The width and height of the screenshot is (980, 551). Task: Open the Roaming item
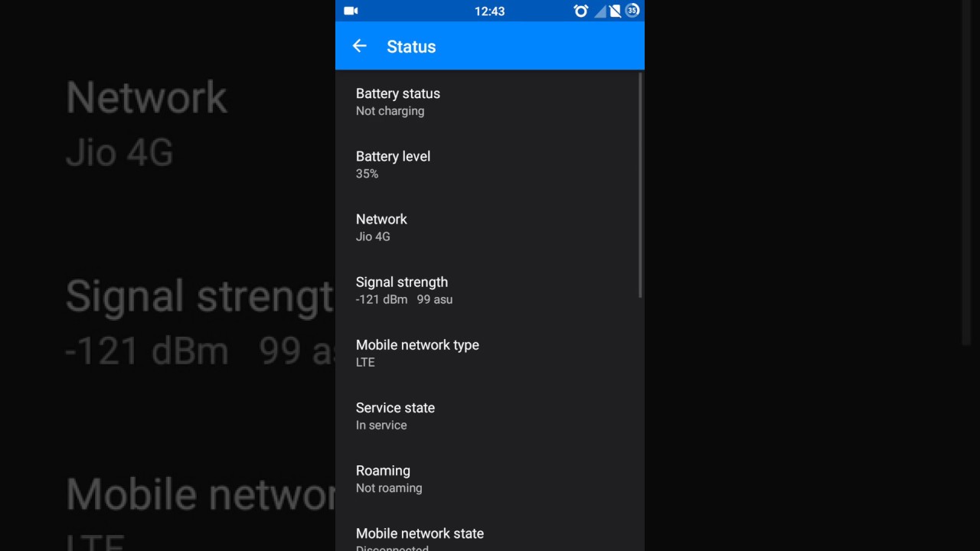click(487, 479)
